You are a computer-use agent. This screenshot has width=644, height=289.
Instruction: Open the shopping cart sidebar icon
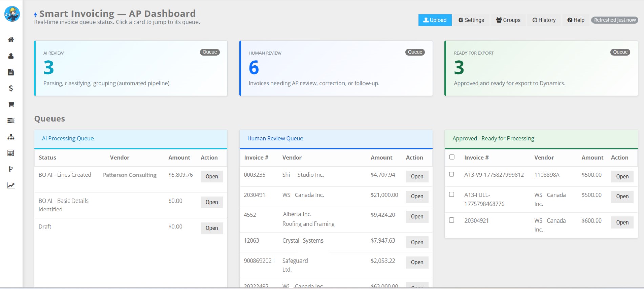point(11,104)
